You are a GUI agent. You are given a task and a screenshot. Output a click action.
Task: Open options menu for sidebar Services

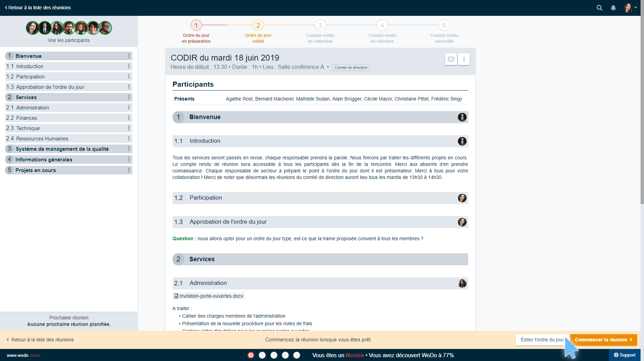coord(129,97)
